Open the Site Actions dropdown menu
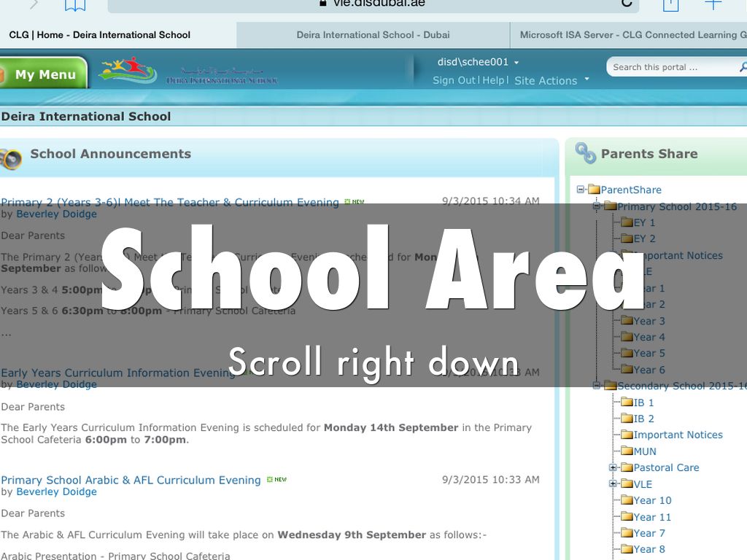This screenshot has width=747, height=560. click(x=551, y=81)
